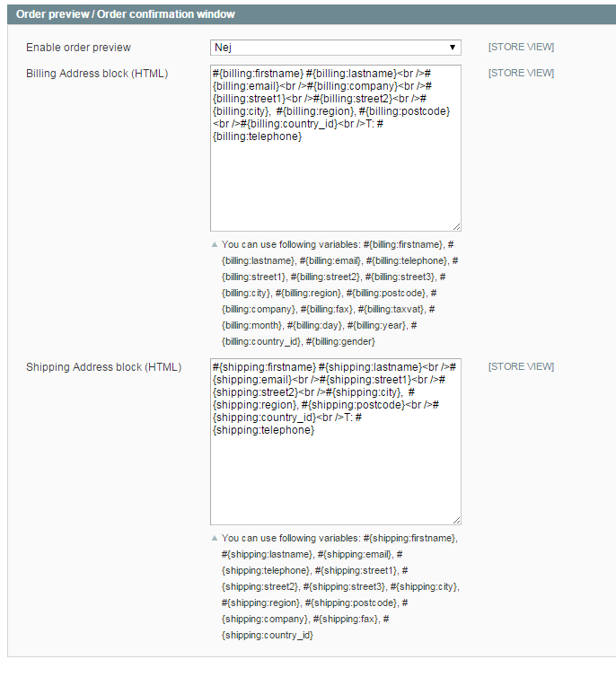Click the Billing Address block (HTML) label
This screenshot has height=686, width=616.
[97, 74]
